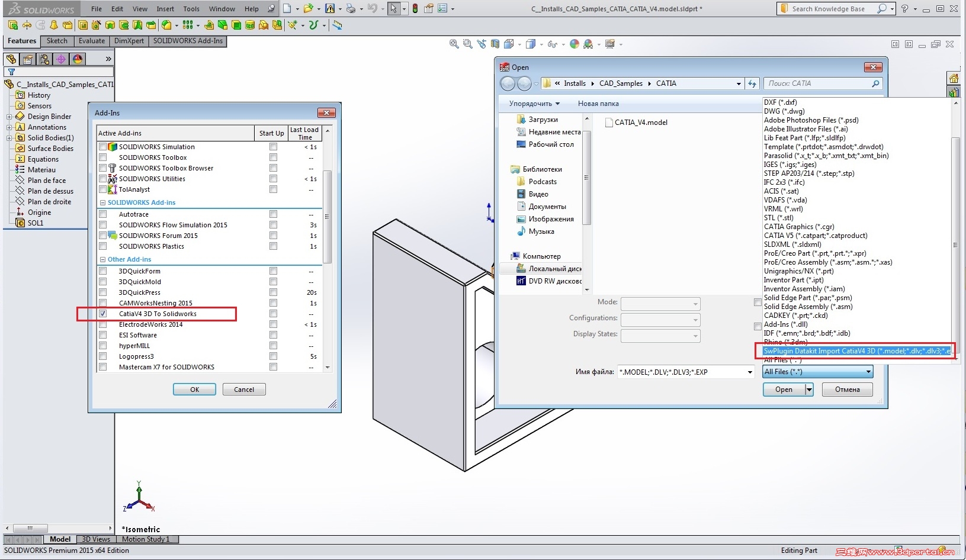
Task: Click the Новая папка button
Action: point(598,104)
